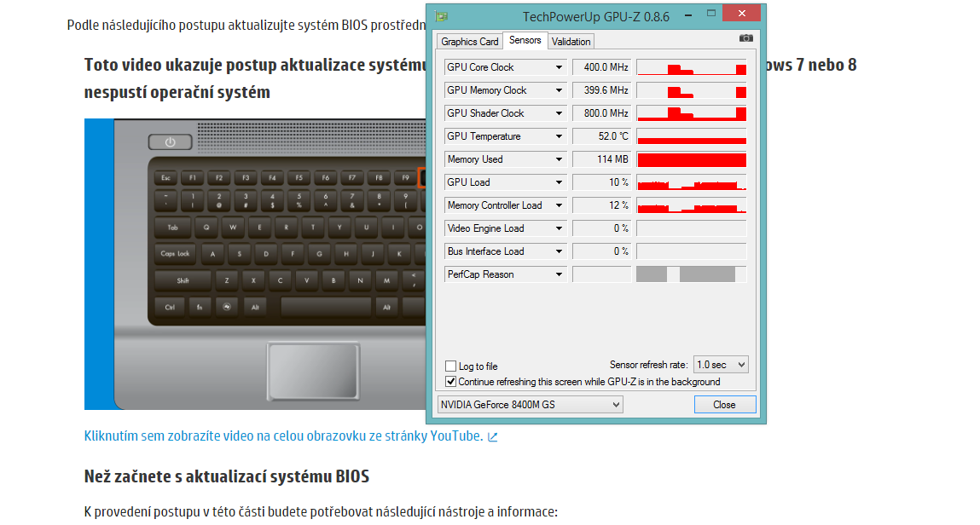
Task: Minimize the GPU-Z window
Action: (688, 14)
